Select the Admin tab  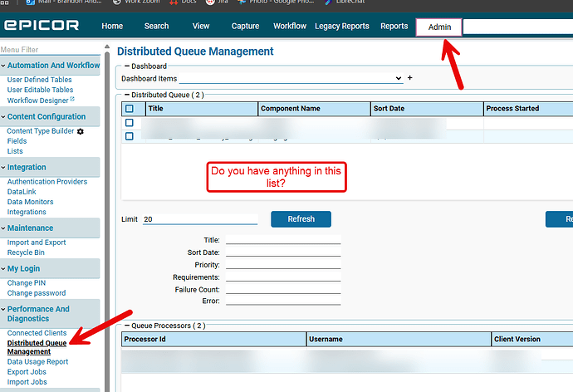(439, 27)
